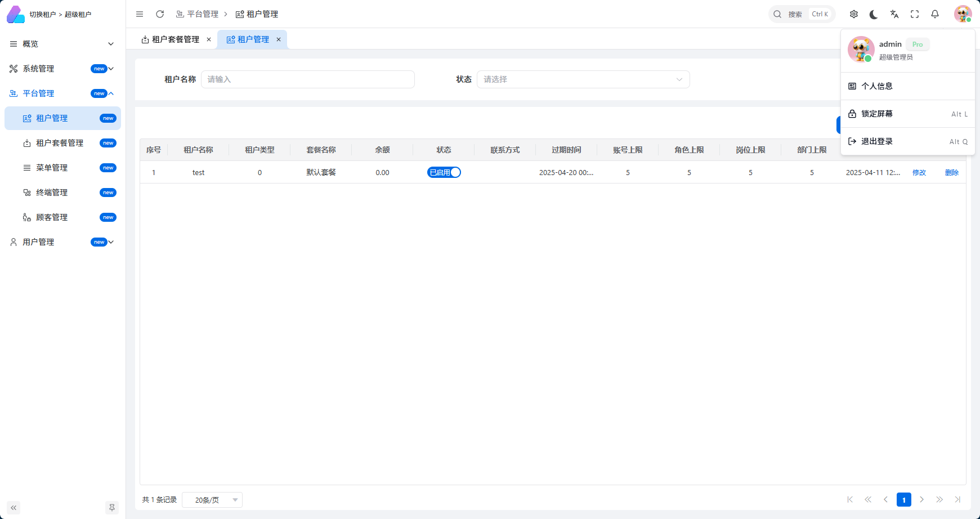Viewport: 980px width, 519px height.
Task: Click the 租户名称 input field
Action: click(308, 79)
